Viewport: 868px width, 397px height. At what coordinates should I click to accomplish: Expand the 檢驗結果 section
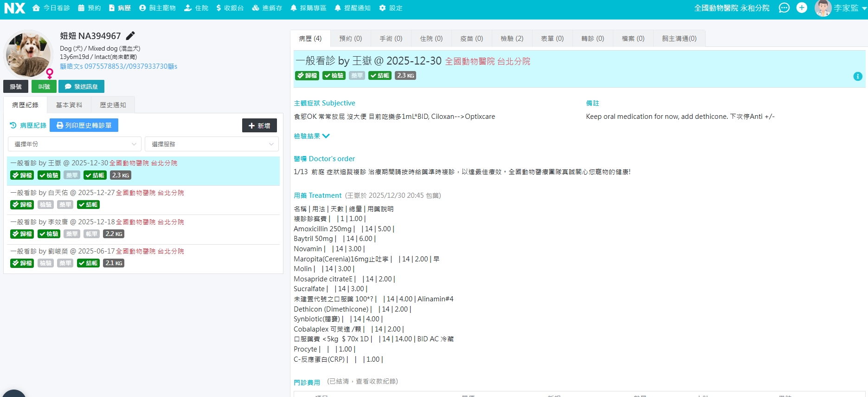point(312,136)
